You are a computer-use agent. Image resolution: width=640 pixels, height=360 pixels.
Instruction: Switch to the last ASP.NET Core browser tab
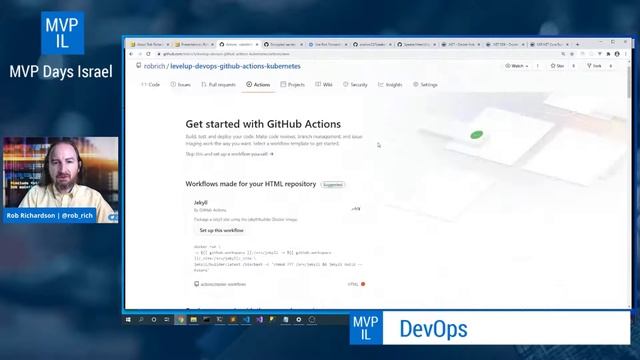[549, 44]
